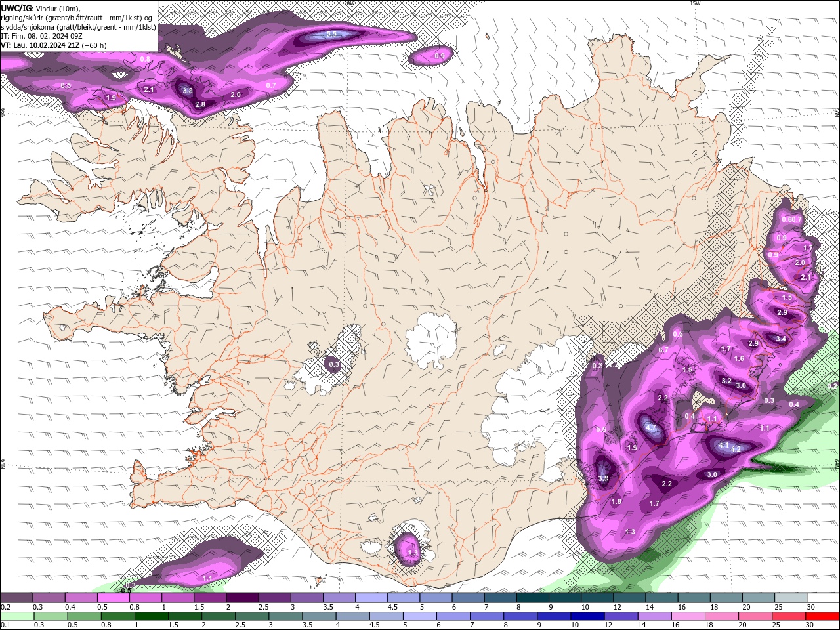Screen dimensions: 840x630
Task: Click the '20W' longitude label
Action: pos(349,3)
